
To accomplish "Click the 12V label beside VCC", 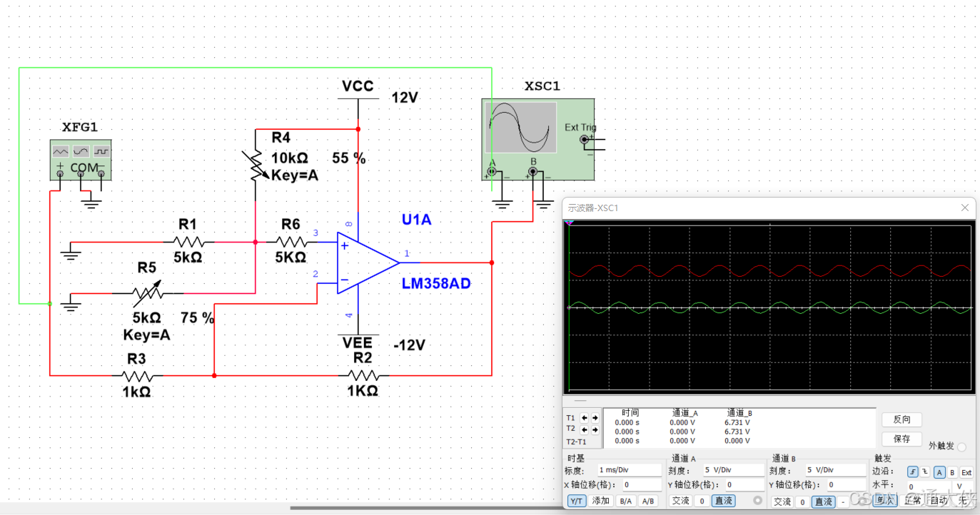I will pos(405,98).
